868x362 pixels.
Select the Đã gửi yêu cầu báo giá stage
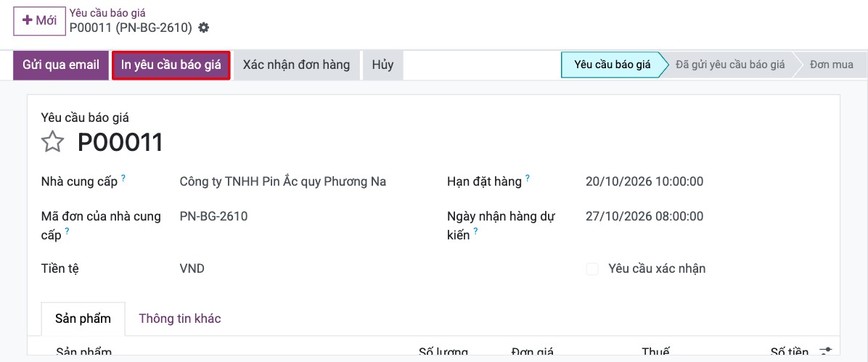pos(729,65)
